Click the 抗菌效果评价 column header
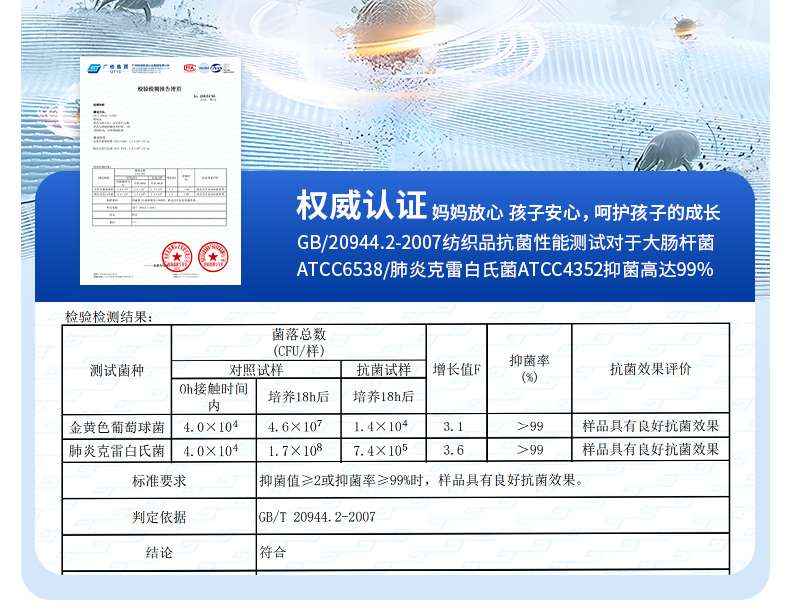The image size is (790, 612). 650,369
